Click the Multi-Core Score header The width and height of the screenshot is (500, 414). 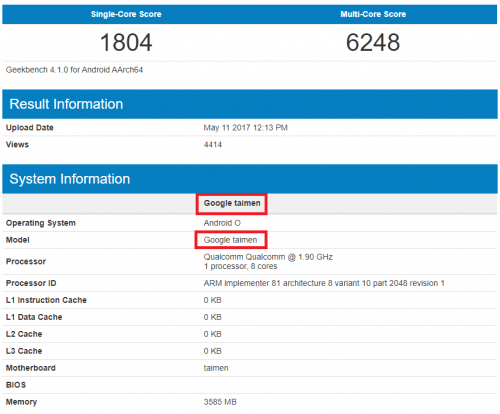tap(373, 14)
